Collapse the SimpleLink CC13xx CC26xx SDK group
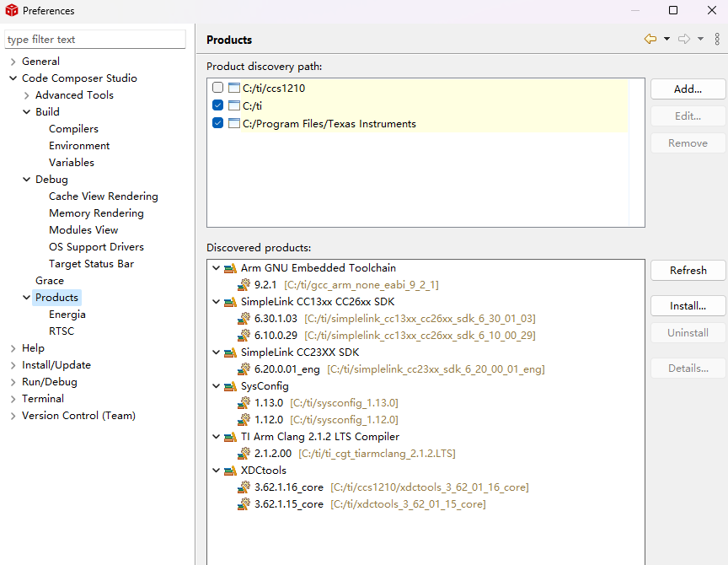 (217, 302)
